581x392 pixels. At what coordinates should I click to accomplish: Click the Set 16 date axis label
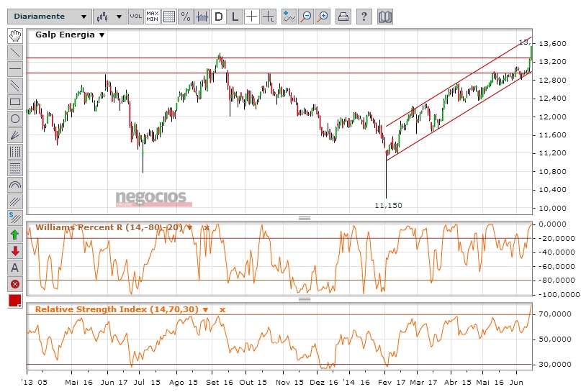tap(220, 383)
